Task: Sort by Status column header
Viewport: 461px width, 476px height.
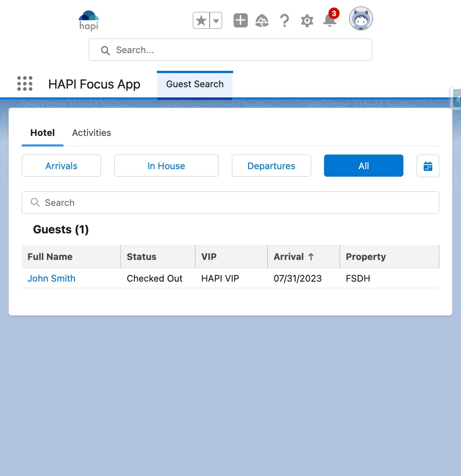Action: pos(158,256)
